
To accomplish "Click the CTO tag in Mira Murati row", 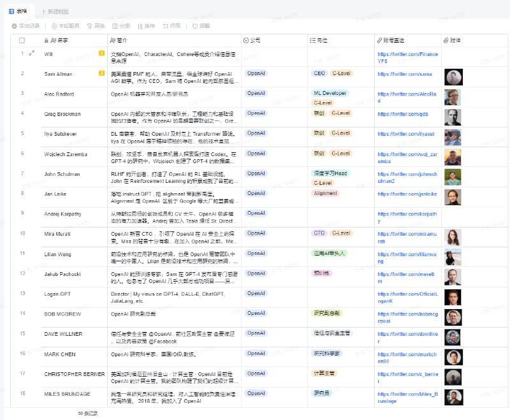I will point(318,233).
